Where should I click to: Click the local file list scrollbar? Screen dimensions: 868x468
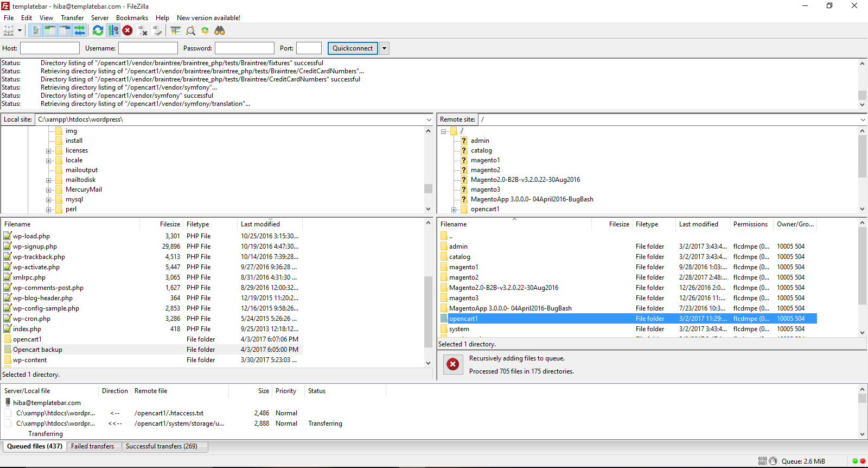428,293
